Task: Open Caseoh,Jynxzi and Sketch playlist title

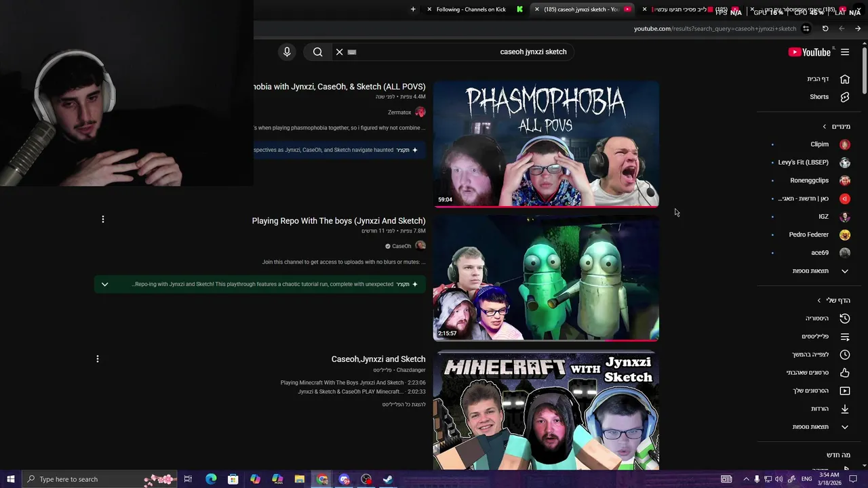Action: point(378,359)
